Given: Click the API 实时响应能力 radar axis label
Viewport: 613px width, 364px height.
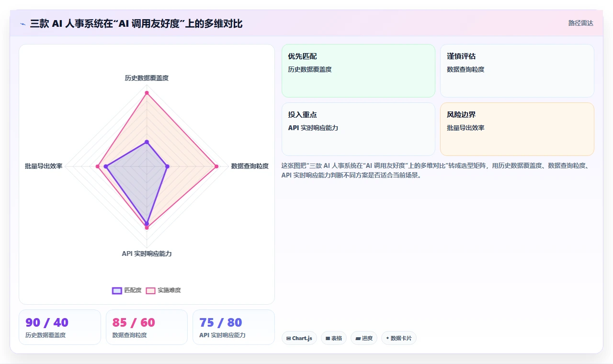Looking at the screenshot, I should [x=147, y=254].
